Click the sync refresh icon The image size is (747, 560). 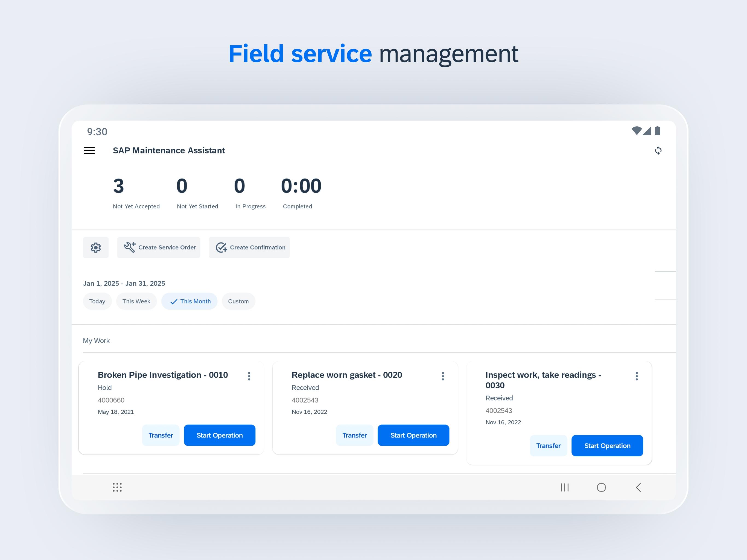point(658,150)
